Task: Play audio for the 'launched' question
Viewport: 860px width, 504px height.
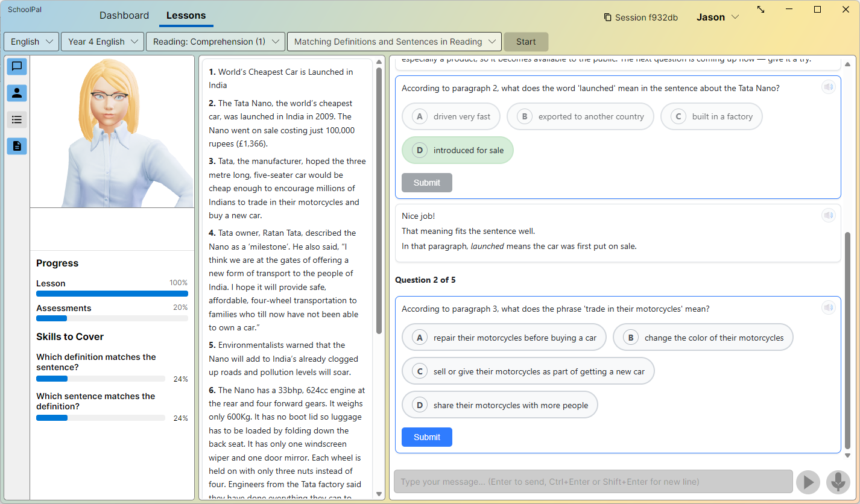Action: (829, 87)
